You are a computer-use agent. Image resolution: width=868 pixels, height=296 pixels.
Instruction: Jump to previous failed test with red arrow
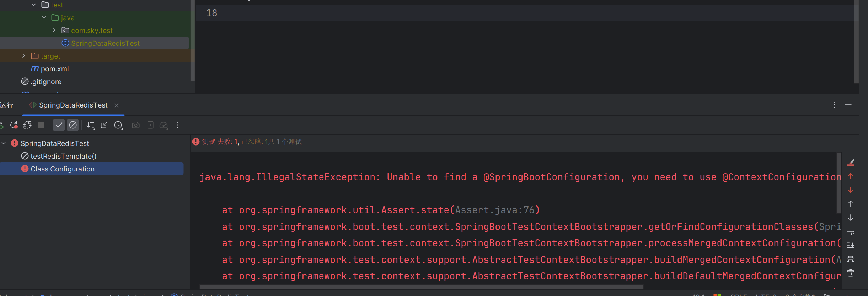tap(850, 176)
